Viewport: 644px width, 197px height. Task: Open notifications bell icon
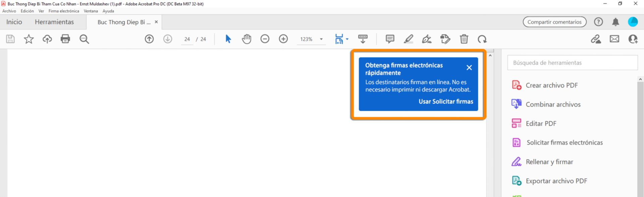coord(615,22)
